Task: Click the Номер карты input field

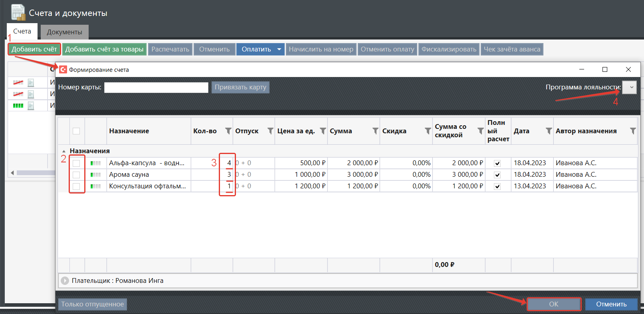Action: coord(156,87)
